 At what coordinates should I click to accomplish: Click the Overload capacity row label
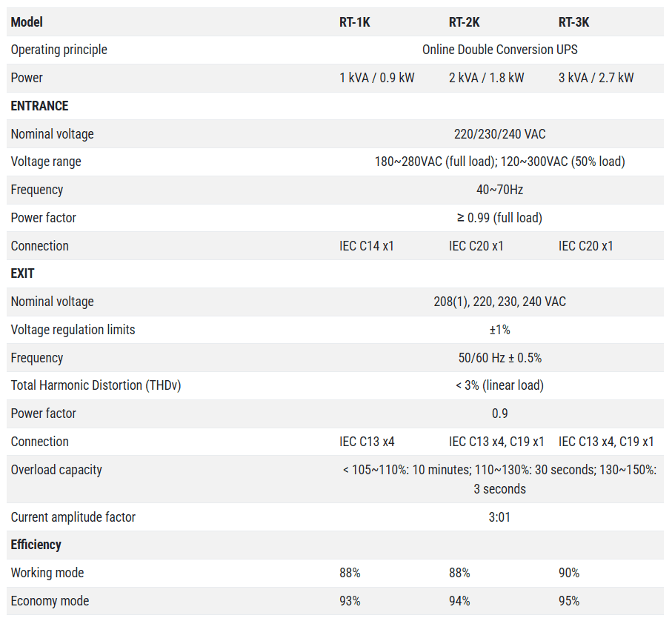tap(56, 470)
